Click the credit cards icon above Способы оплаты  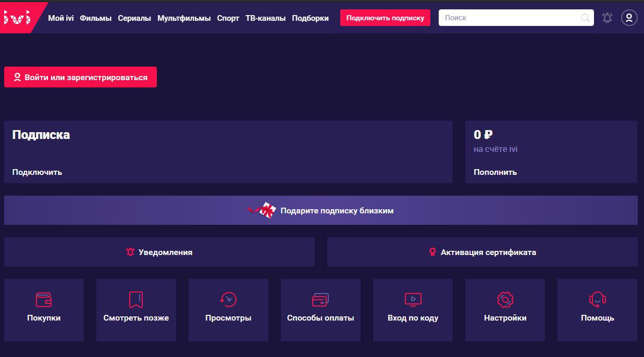tap(320, 300)
